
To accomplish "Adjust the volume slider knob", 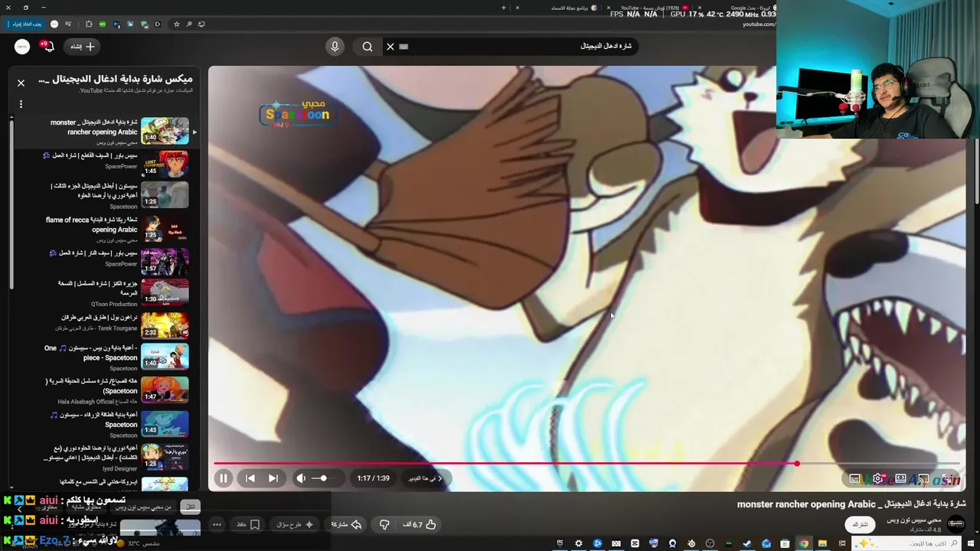I will click(x=324, y=478).
